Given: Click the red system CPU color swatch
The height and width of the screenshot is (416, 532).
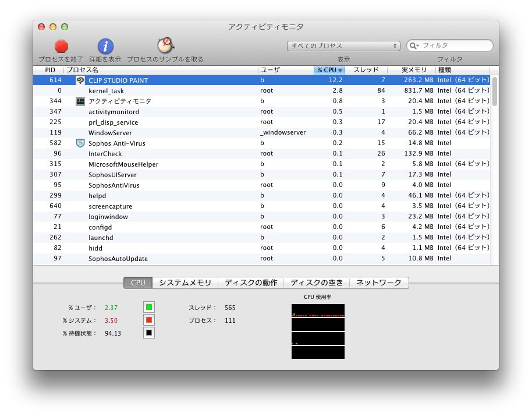Looking at the screenshot, I should point(149,320).
